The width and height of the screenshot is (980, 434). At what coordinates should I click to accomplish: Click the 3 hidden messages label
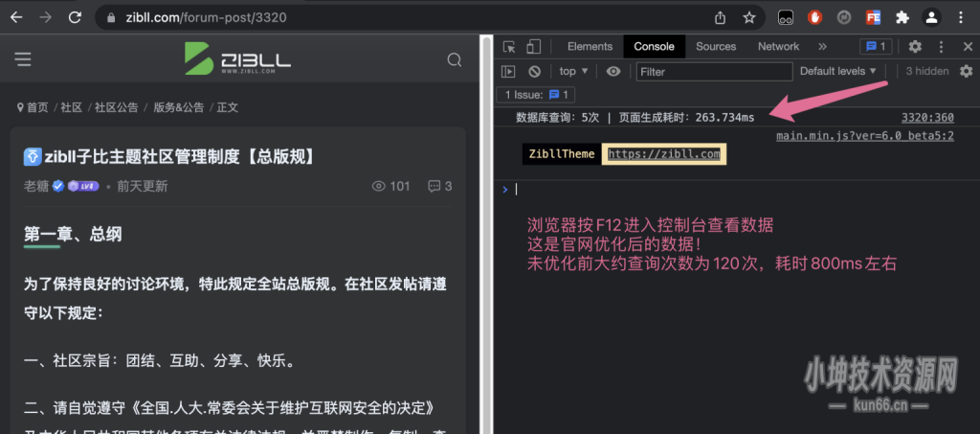(927, 71)
